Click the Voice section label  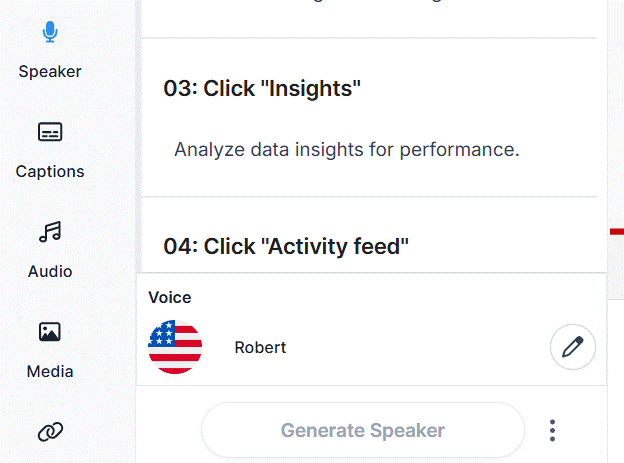(170, 298)
